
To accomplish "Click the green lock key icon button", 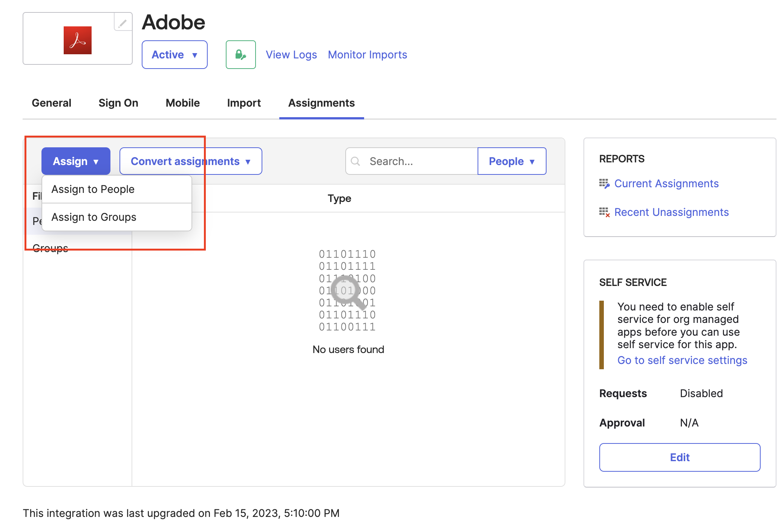I will (x=241, y=55).
